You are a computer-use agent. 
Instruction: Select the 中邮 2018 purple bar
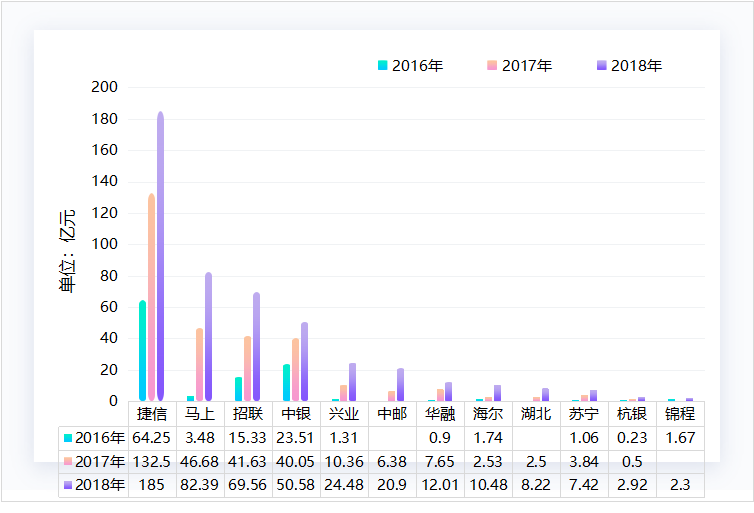coord(401,385)
